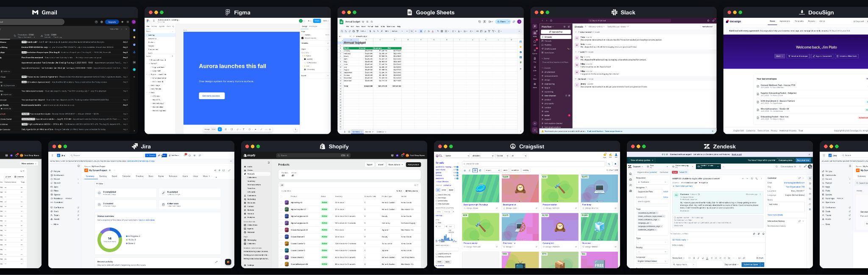
Task: Open Slack DMs icon in left rail
Action: pos(535,42)
